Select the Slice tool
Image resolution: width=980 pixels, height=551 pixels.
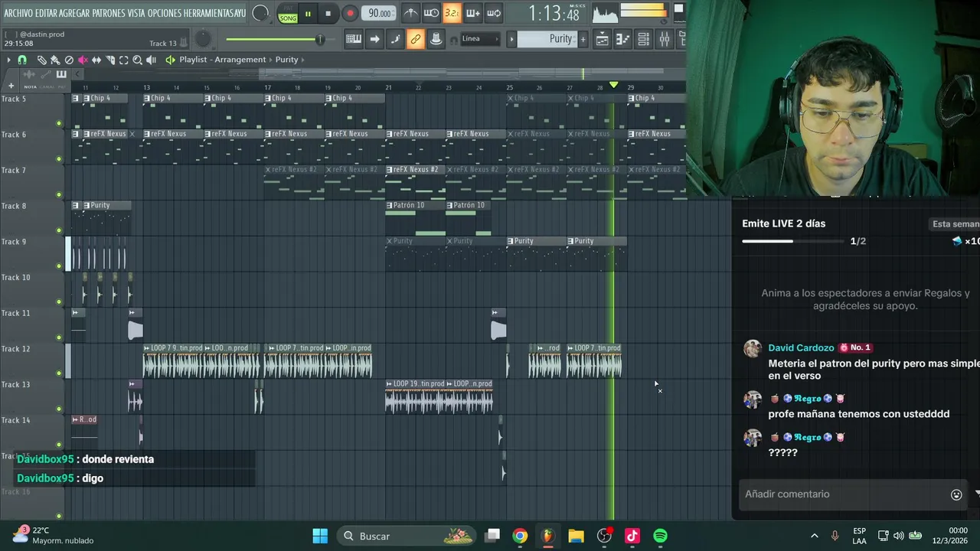[109, 60]
